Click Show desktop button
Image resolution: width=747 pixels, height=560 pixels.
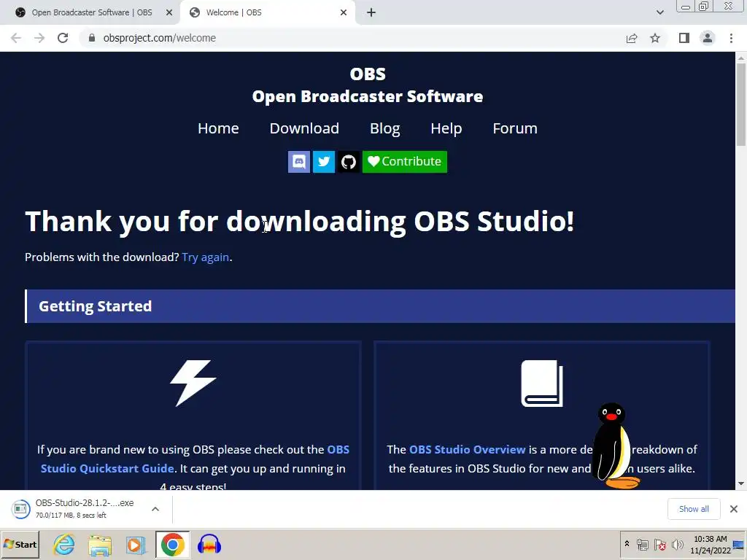click(740, 545)
